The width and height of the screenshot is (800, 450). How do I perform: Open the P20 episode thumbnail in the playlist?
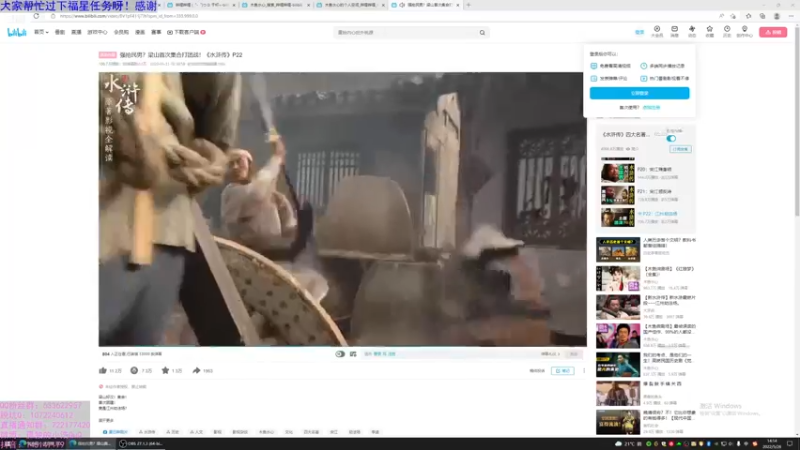pos(618,172)
